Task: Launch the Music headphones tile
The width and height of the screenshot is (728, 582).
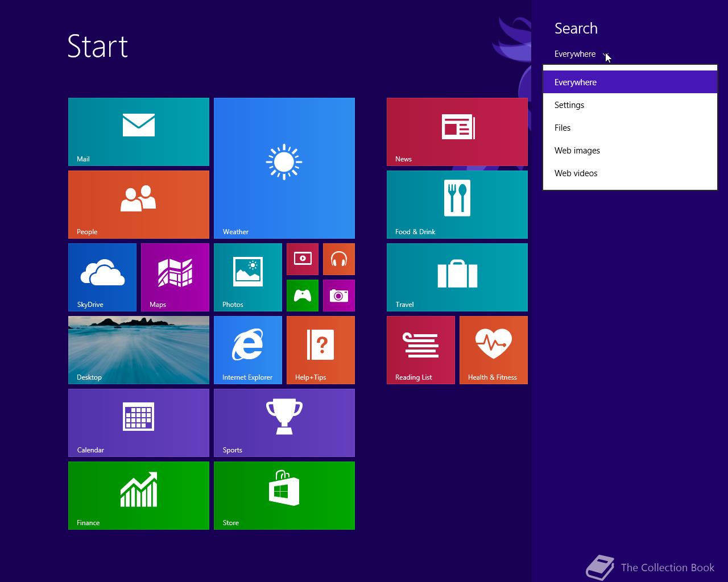Action: coord(339,259)
